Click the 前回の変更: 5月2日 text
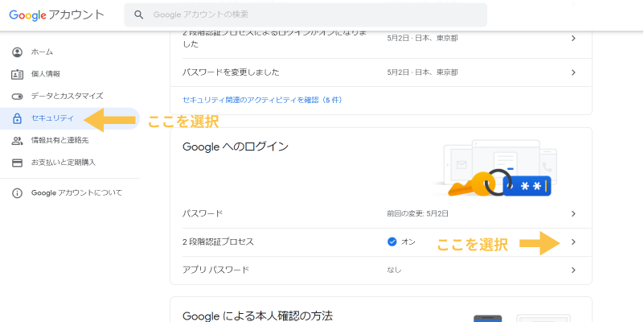 pos(417,214)
